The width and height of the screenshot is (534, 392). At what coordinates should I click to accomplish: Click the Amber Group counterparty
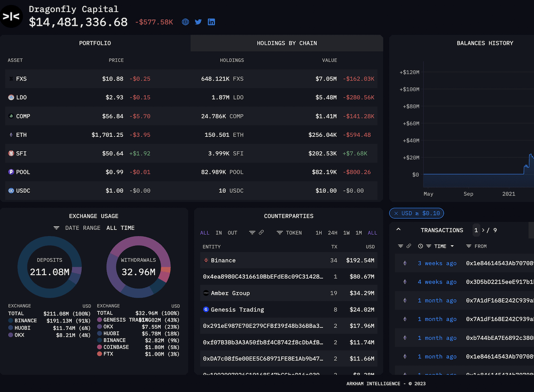pyautogui.click(x=230, y=293)
